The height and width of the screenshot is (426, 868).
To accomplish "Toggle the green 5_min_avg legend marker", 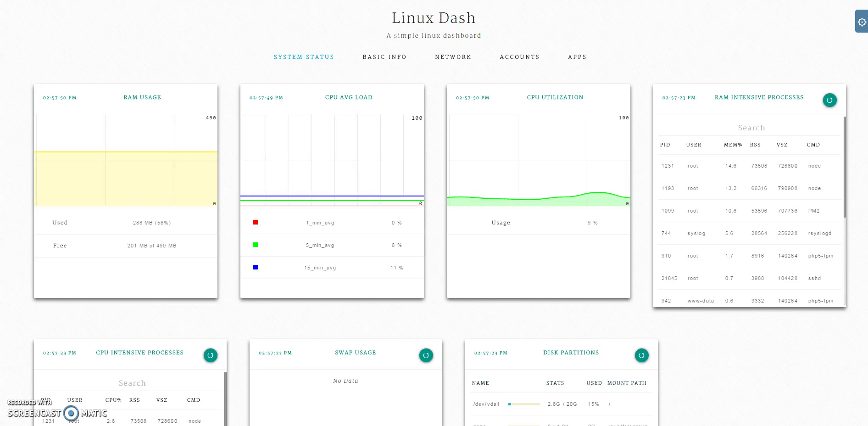I will (255, 245).
